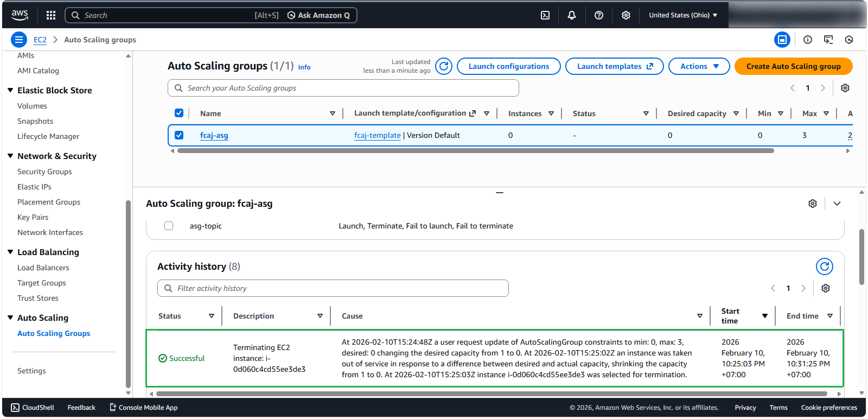Open the top bar settings gear
Image resolution: width=868 pixels, height=419 pixels.
pyautogui.click(x=626, y=15)
